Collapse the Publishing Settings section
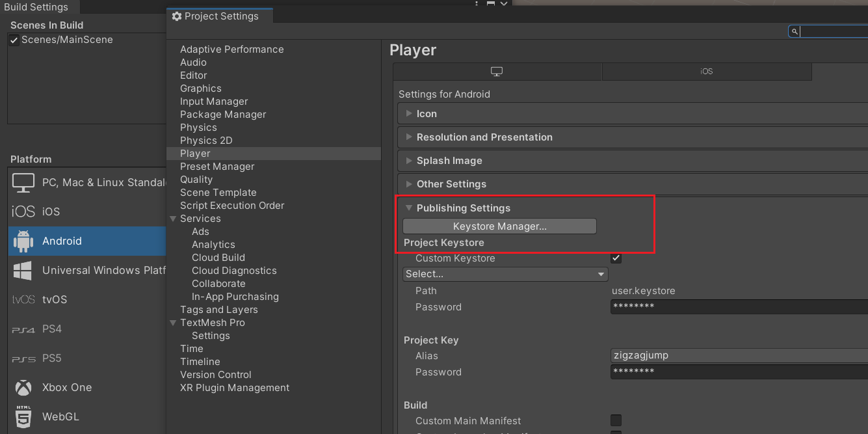Screen dimensions: 868x434 coord(409,208)
